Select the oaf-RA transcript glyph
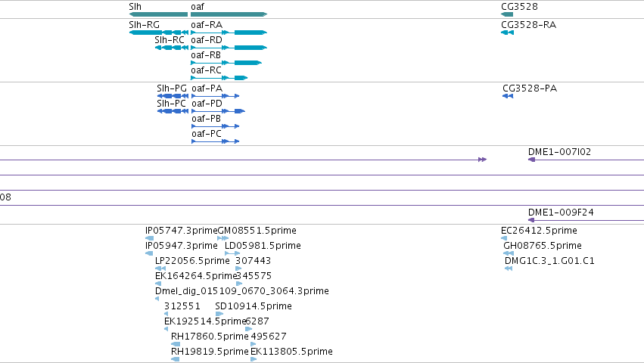The height and width of the screenshot is (363, 644). point(229,33)
